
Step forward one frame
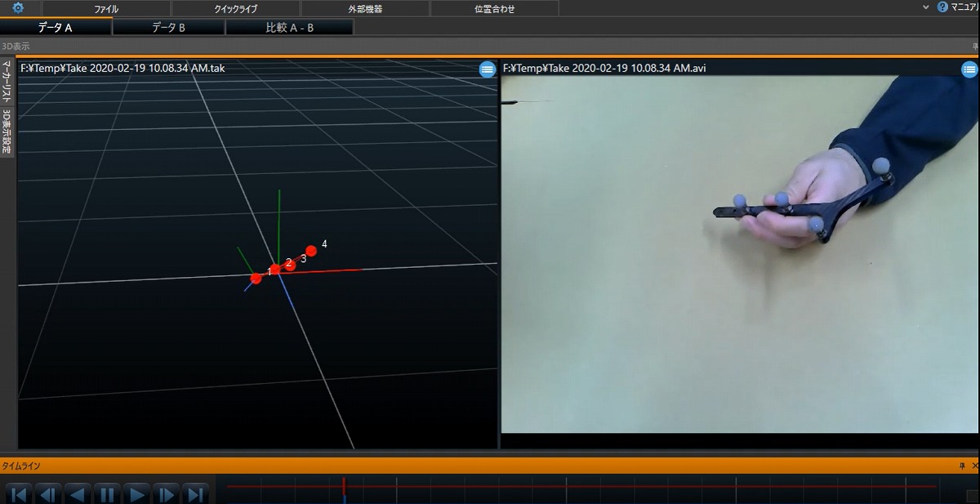(166, 493)
